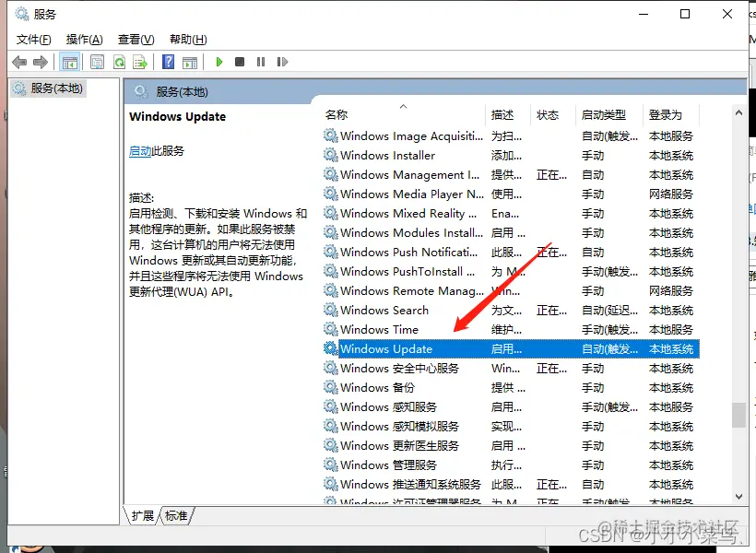
Task: Select Windows PushToInstall row
Action: pos(511,271)
